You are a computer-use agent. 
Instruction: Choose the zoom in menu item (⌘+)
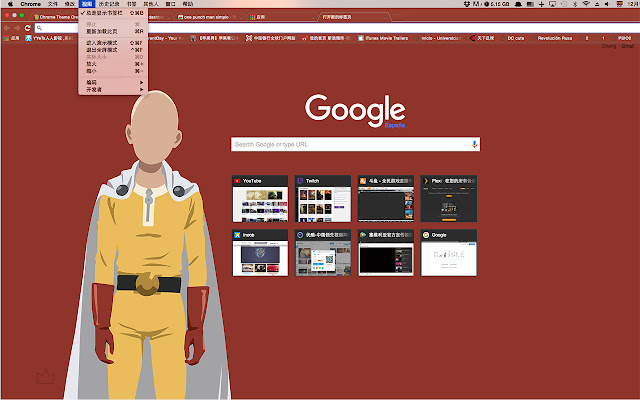point(113,64)
